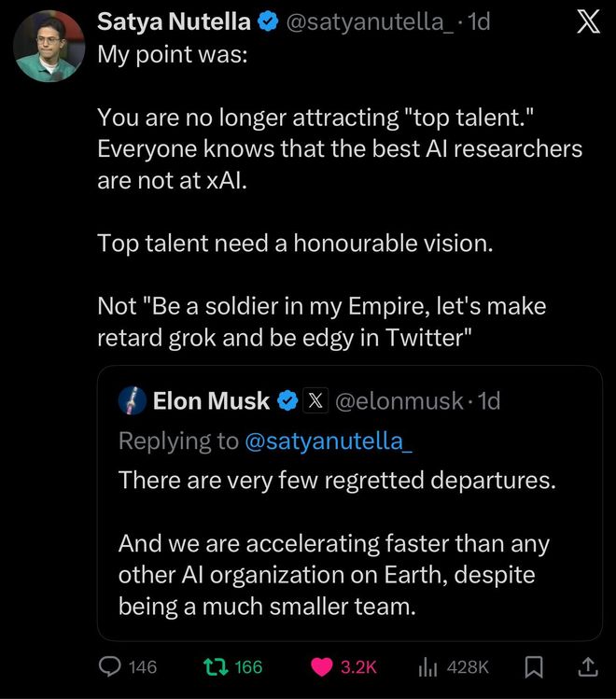Click Satya Nutella's verified badge

(265, 21)
